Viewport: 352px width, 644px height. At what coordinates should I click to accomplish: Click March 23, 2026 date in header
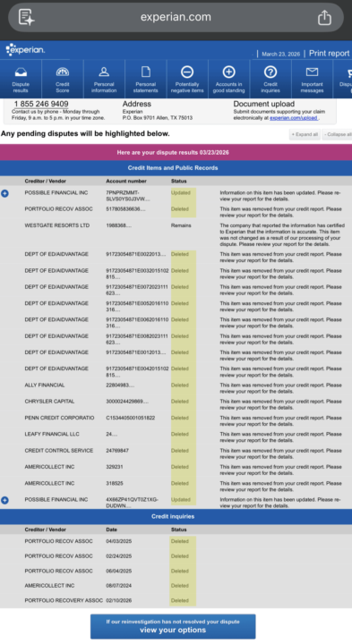[281, 55]
